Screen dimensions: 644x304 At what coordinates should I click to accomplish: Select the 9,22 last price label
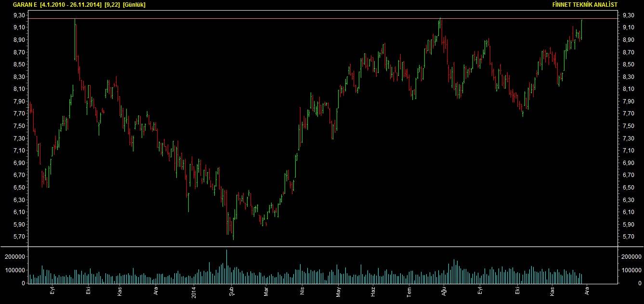[x=112, y=4]
